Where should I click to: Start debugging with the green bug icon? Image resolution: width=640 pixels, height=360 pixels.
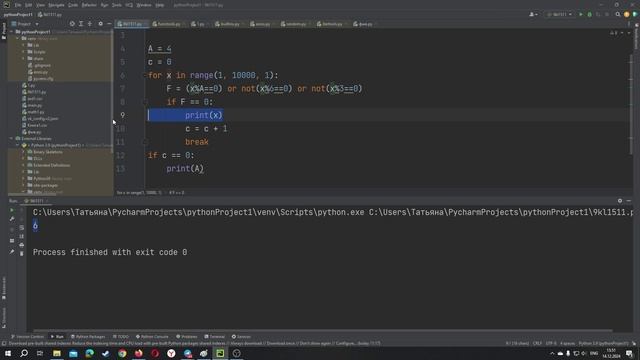tap(589, 14)
